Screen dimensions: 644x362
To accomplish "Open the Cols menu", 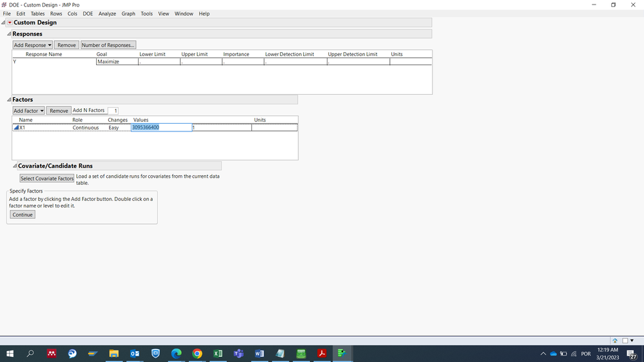I will pos(72,14).
